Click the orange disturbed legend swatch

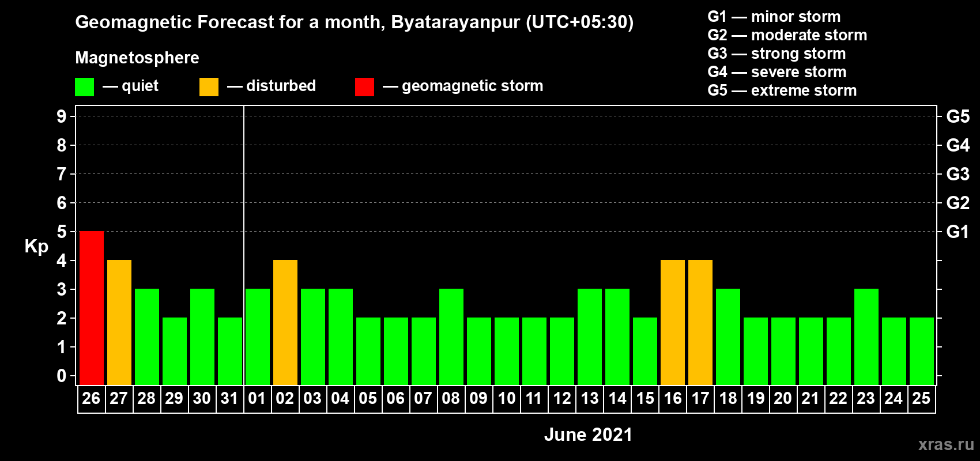[209, 87]
